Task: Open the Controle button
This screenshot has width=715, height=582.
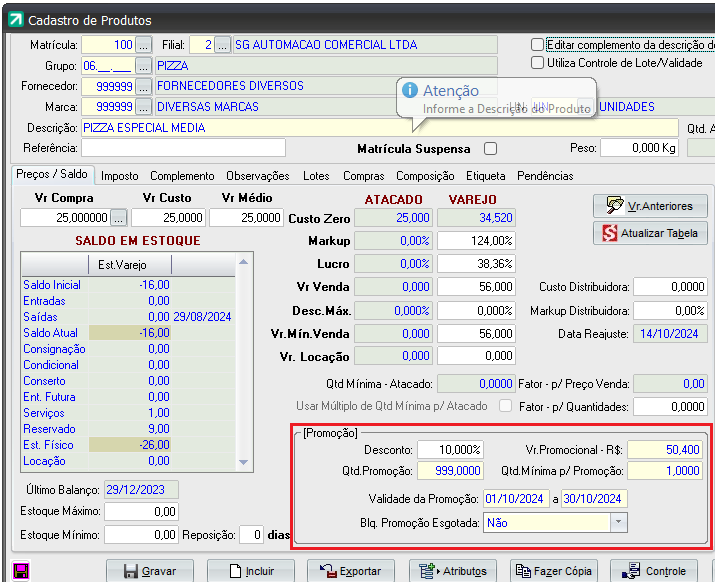Action: click(654, 571)
